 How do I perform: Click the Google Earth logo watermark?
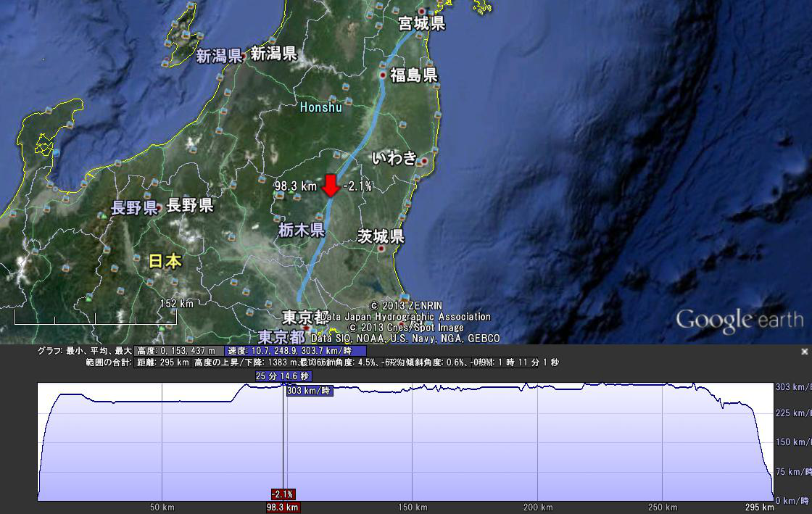pos(739,320)
